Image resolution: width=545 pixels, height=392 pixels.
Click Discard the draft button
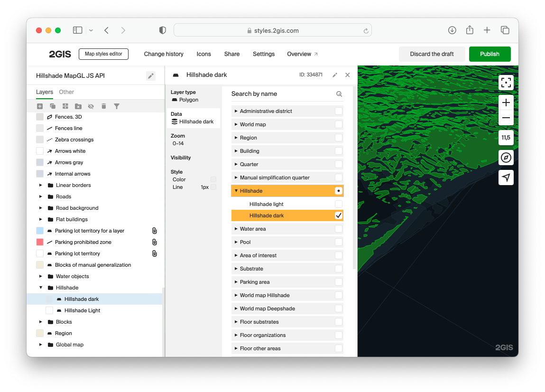point(432,54)
